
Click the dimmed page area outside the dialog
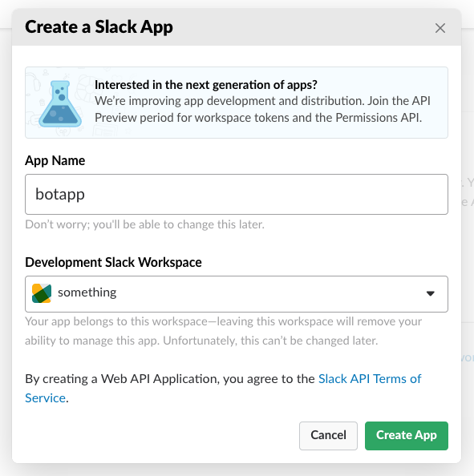pyautogui.click(x=468, y=243)
